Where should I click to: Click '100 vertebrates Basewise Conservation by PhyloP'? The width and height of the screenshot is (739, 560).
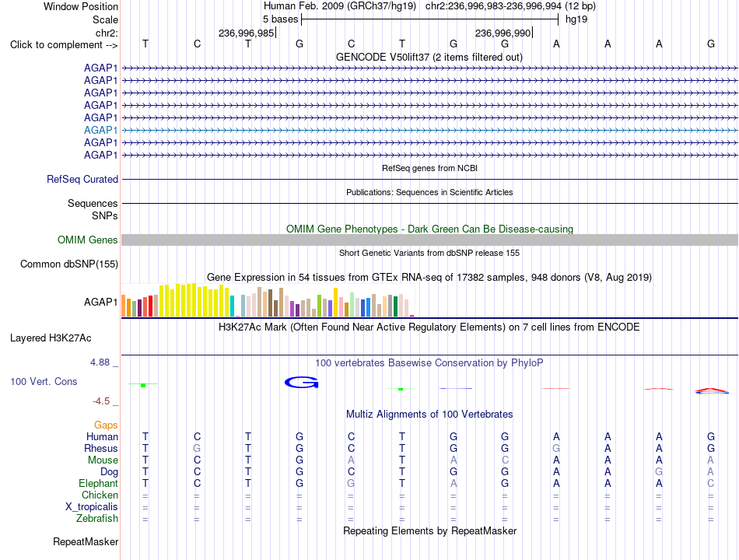(429, 363)
